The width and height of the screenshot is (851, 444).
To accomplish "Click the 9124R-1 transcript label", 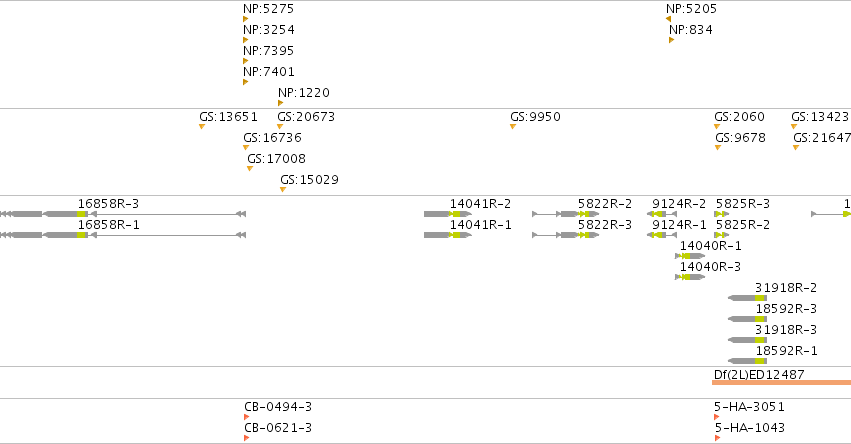I will [679, 225].
